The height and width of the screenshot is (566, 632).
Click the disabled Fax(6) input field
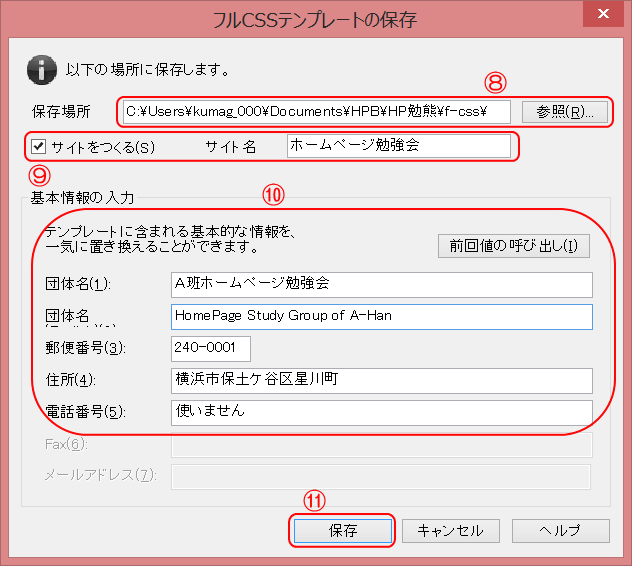pos(382,445)
